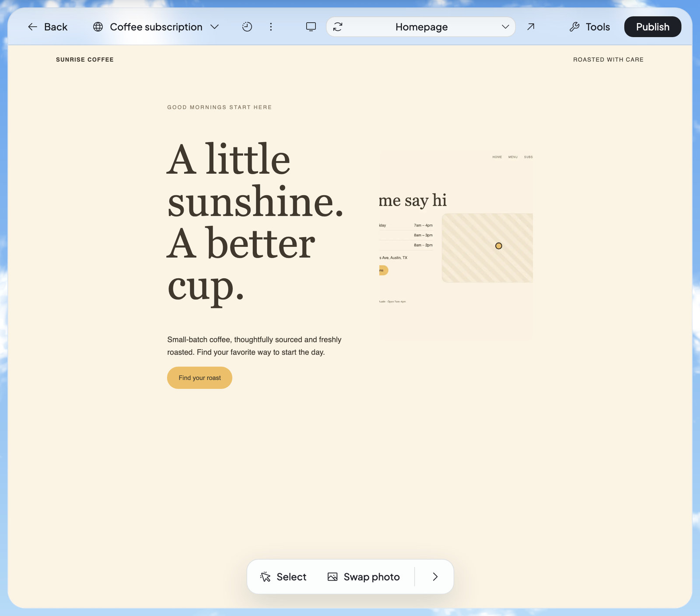
Task: Open the Coffee subscription site globe icon
Action: pyautogui.click(x=98, y=27)
